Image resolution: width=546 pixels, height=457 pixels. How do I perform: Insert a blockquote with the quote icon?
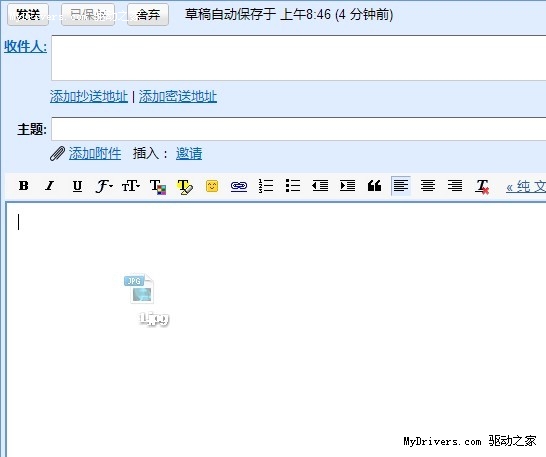pyautogui.click(x=374, y=186)
